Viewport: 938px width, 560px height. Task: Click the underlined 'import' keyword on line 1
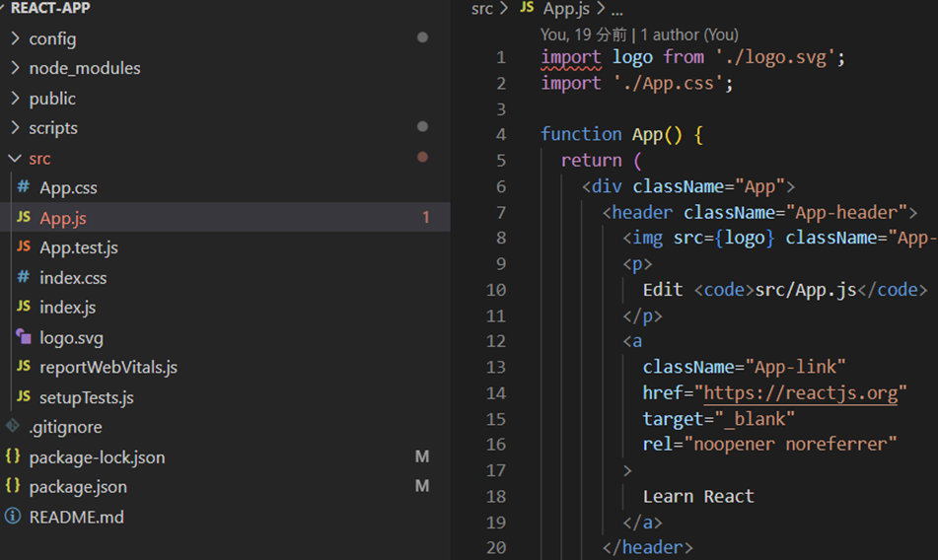tap(571, 57)
